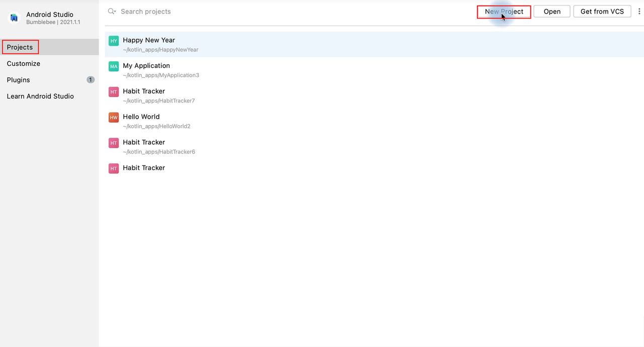Click the ~/kotlin_apps/HelloWorld2 path text
This screenshot has height=347, width=644.
(x=156, y=126)
